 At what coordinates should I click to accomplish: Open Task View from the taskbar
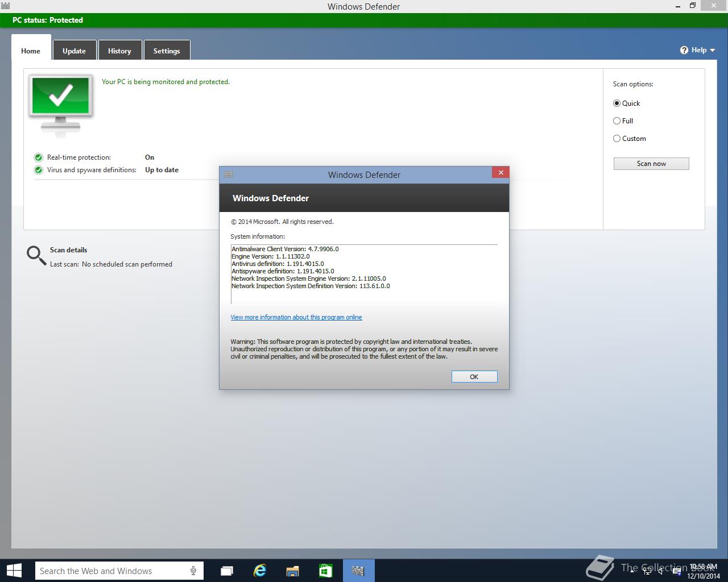[x=227, y=571]
